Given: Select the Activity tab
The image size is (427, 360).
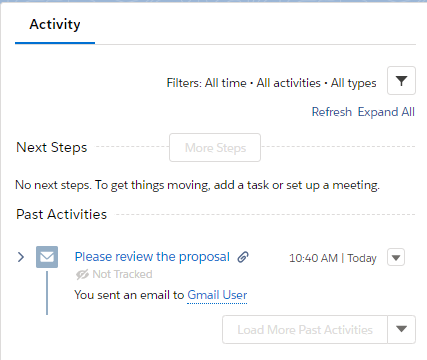Looking at the screenshot, I should [x=55, y=24].
